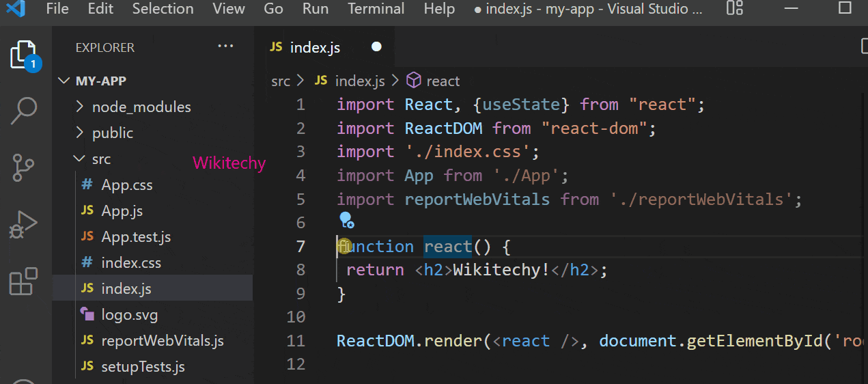Click the lightbulb code action icon
Viewport: 868px width, 384px height.
coord(347,220)
